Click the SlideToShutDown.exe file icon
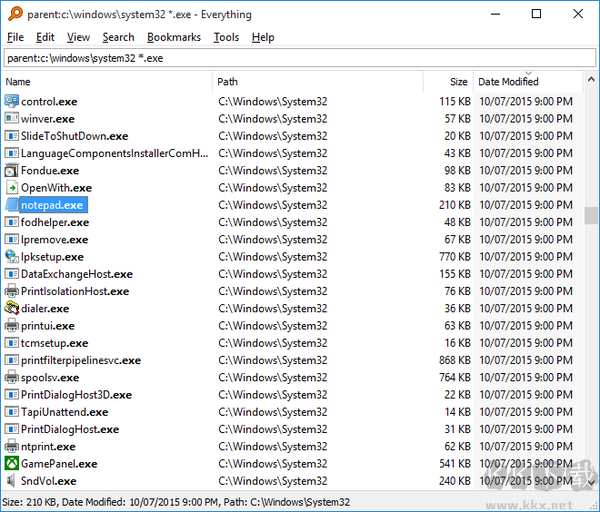Image resolution: width=600 pixels, height=512 pixels. click(x=11, y=136)
